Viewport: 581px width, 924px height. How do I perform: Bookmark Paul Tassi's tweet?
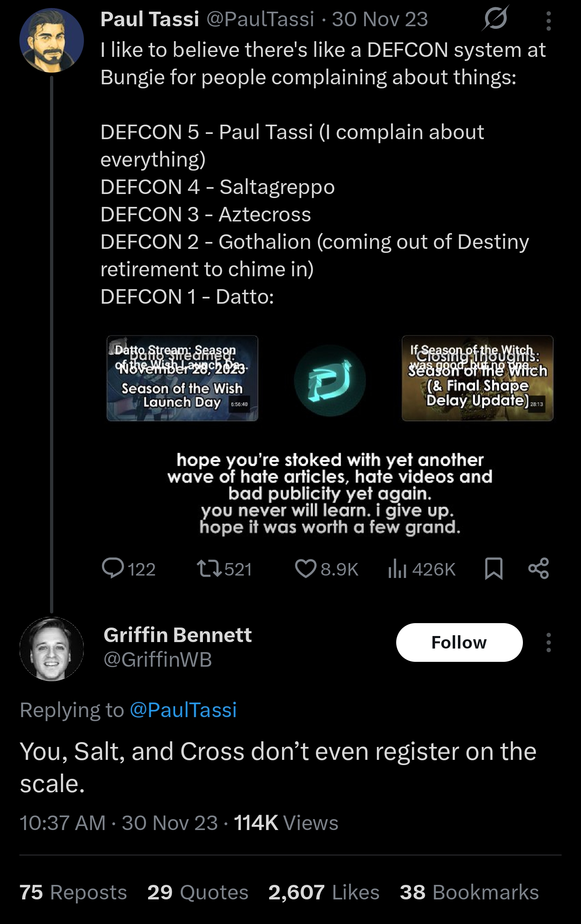click(x=493, y=568)
